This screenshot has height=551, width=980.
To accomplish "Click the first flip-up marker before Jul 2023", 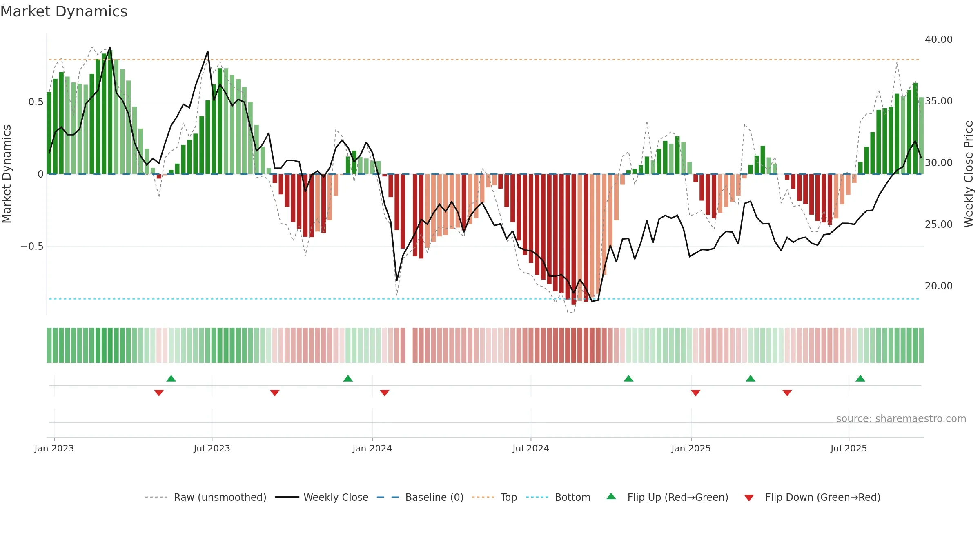I will pyautogui.click(x=171, y=378).
